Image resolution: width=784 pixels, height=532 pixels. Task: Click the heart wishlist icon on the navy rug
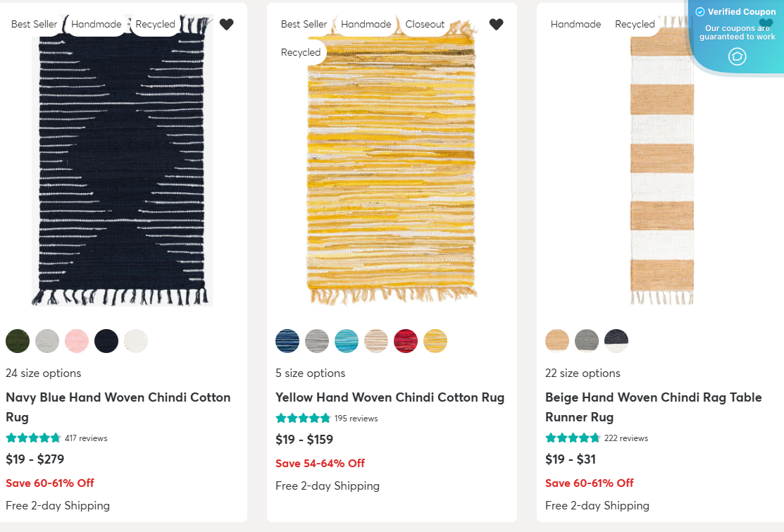[227, 24]
